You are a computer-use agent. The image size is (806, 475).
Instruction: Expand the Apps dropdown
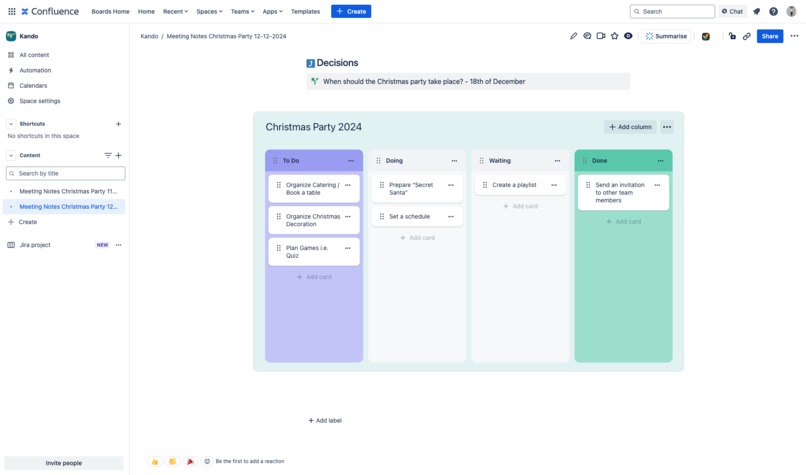[x=272, y=11]
